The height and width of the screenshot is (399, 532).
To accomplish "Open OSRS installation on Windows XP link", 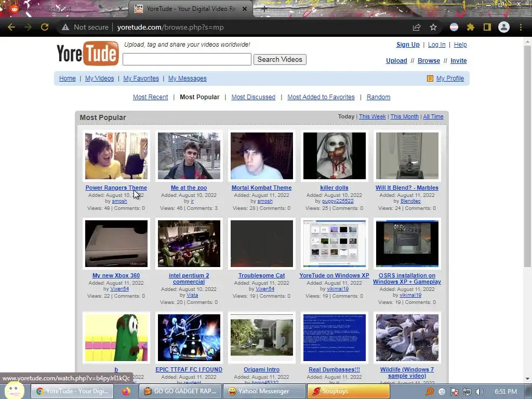I will (x=407, y=278).
